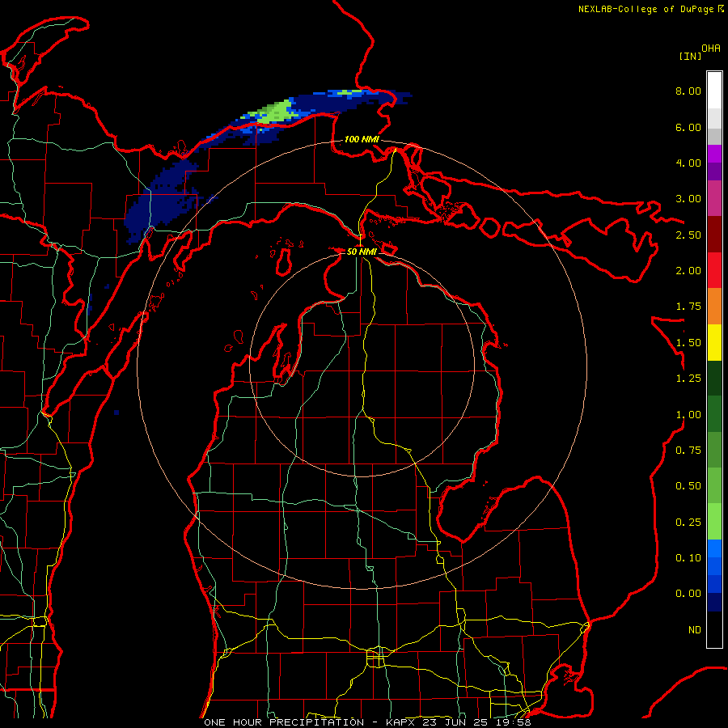Click the 6.00 legend value
The image size is (728, 728).
pyautogui.click(x=688, y=127)
